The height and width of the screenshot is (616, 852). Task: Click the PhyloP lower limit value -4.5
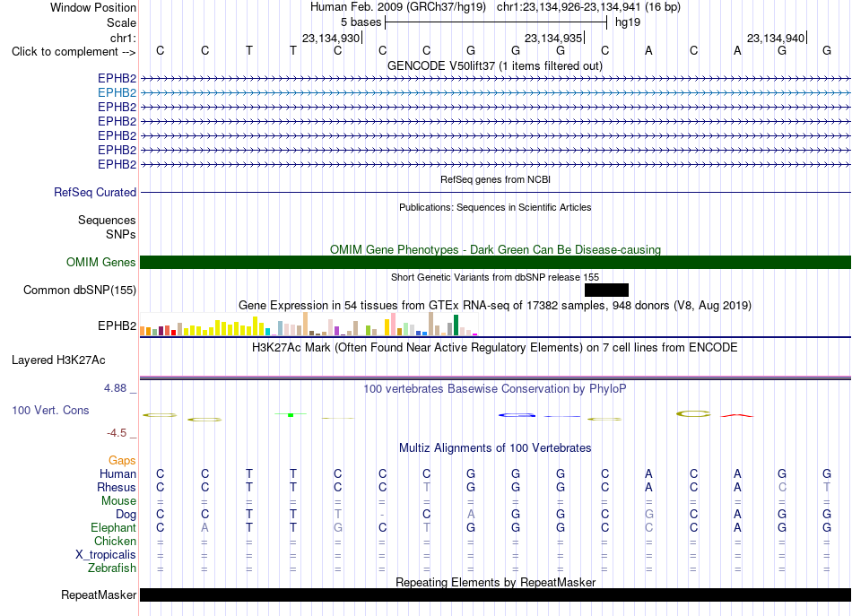coord(117,433)
